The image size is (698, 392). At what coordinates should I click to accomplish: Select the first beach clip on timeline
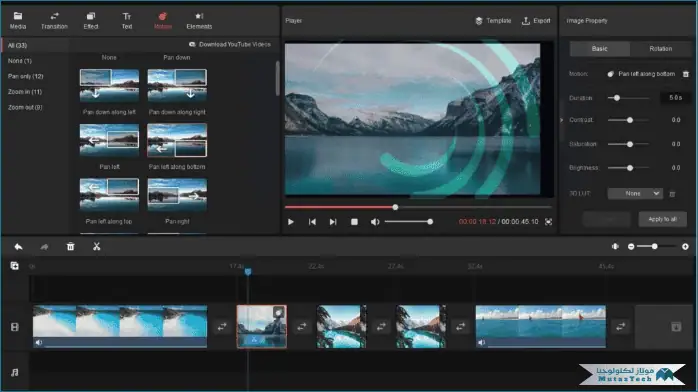pyautogui.click(x=120, y=327)
